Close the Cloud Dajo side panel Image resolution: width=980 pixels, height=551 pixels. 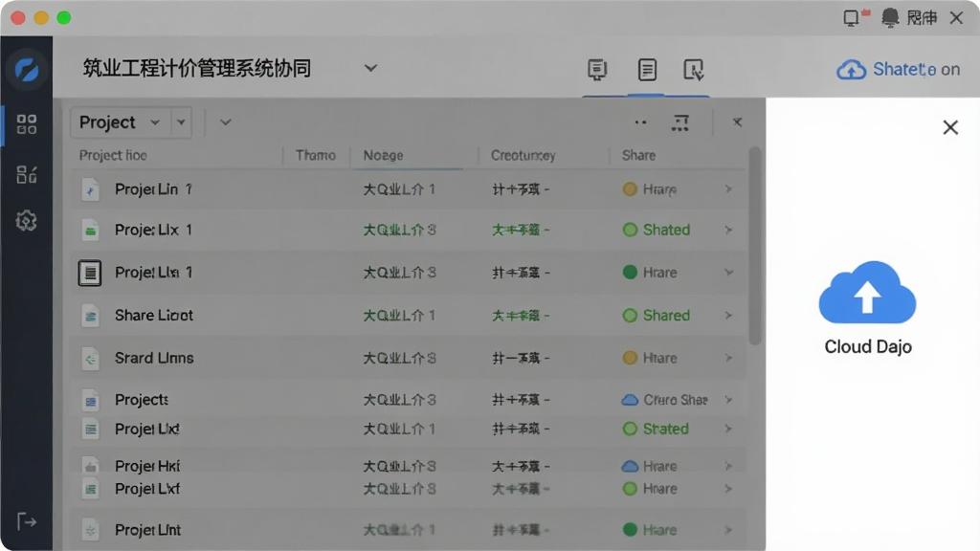coord(950,127)
